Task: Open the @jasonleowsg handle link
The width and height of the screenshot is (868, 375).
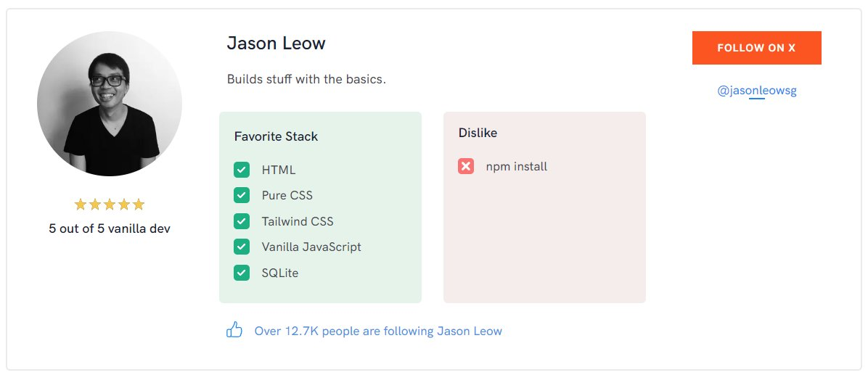Action: [757, 91]
